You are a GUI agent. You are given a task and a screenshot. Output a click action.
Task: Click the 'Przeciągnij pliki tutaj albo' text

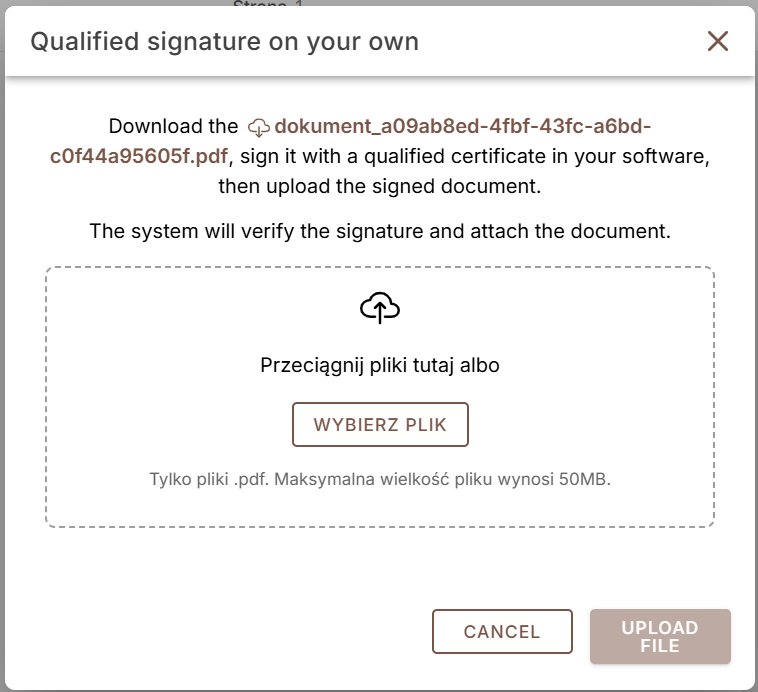[x=380, y=365]
